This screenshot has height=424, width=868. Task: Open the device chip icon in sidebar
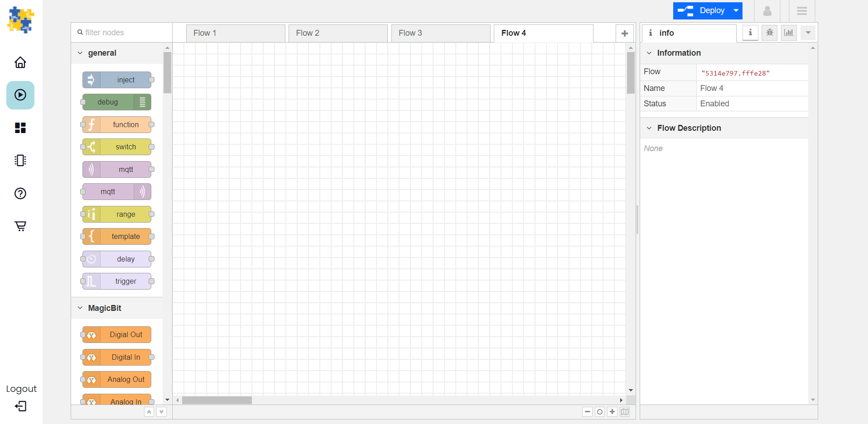20,160
